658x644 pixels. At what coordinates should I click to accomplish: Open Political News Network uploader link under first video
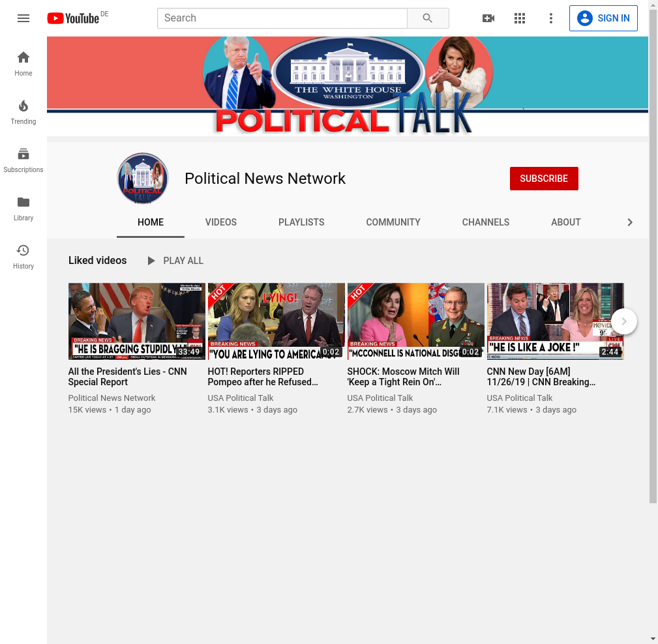click(x=112, y=398)
